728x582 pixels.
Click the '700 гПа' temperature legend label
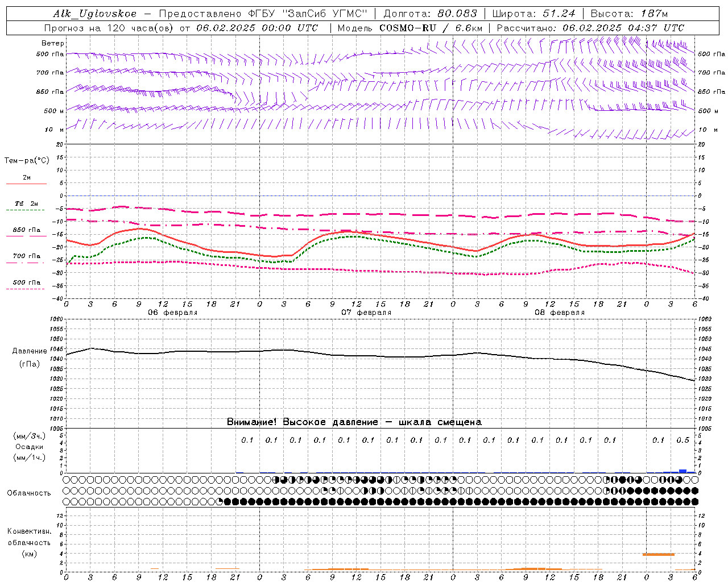coord(26,256)
